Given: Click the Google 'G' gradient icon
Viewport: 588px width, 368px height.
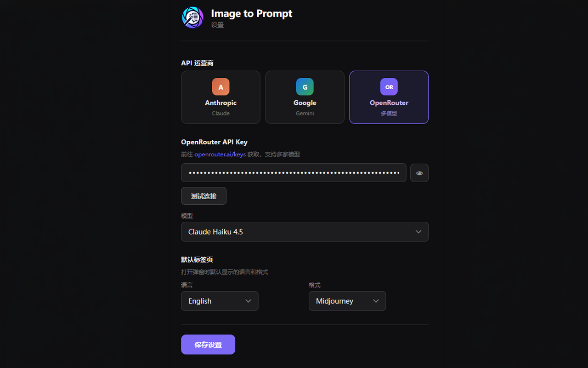Looking at the screenshot, I should pyautogui.click(x=305, y=87).
